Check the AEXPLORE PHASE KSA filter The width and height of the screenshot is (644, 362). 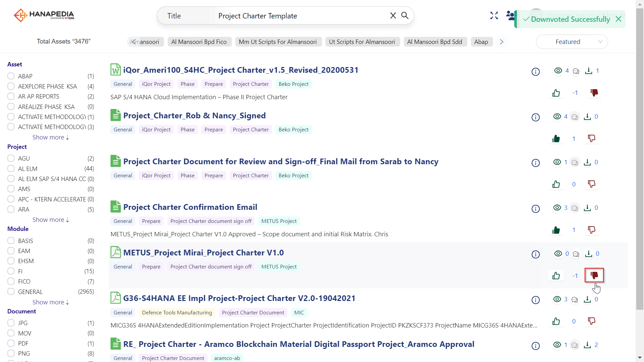coord(11,86)
